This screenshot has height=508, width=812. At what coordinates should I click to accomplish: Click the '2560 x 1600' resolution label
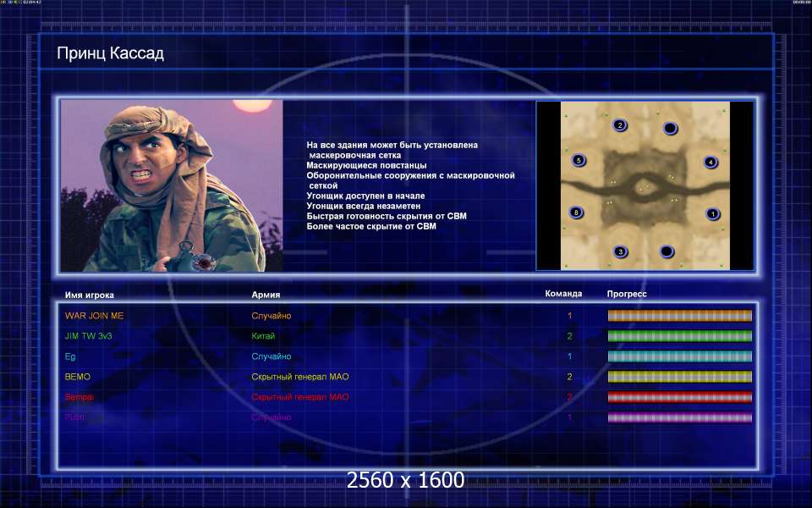coord(405,480)
